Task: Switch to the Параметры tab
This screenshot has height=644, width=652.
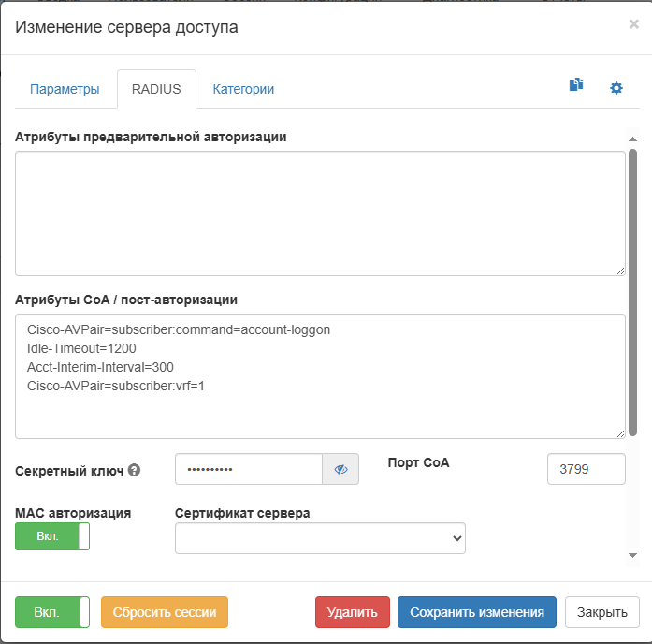Action: click(65, 89)
